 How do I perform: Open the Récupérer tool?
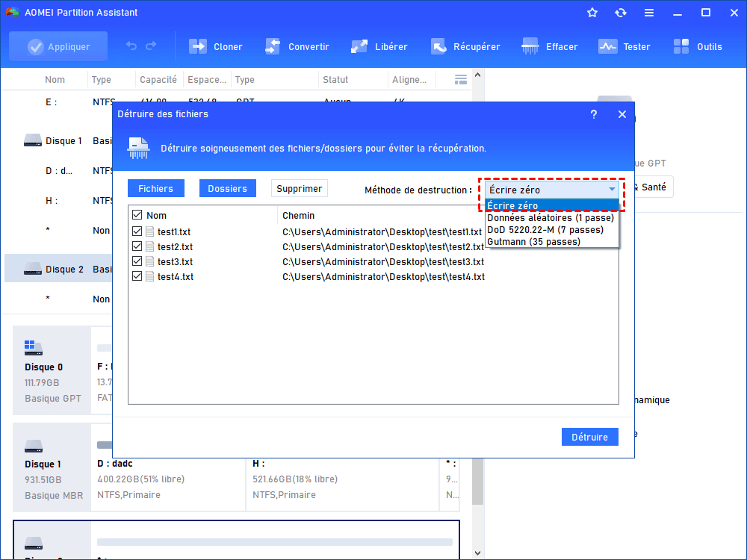click(439, 46)
